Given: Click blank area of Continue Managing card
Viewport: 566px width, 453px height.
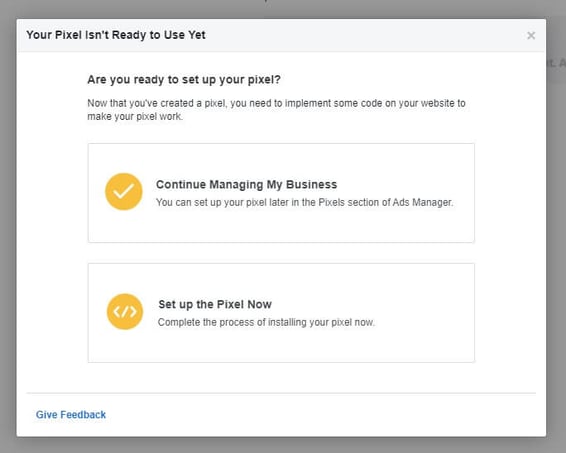Looking at the screenshot, I should pyautogui.click(x=281, y=226).
